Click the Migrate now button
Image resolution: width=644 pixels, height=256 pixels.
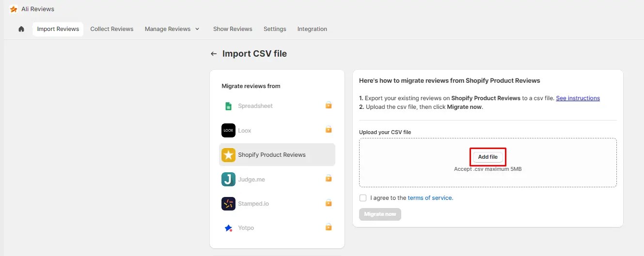pos(380,214)
